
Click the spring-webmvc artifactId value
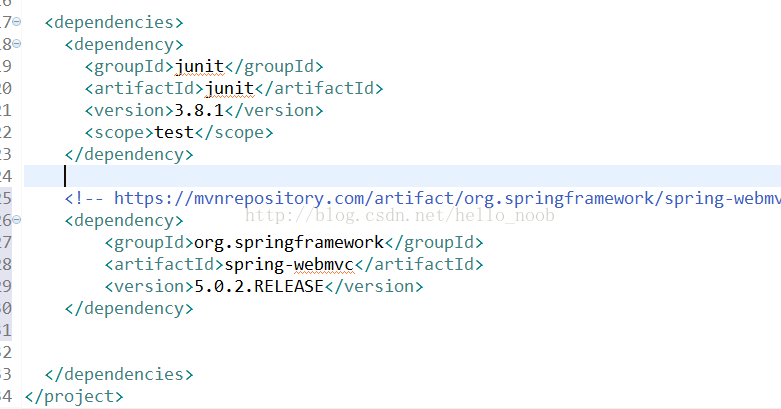pyautogui.click(x=289, y=265)
